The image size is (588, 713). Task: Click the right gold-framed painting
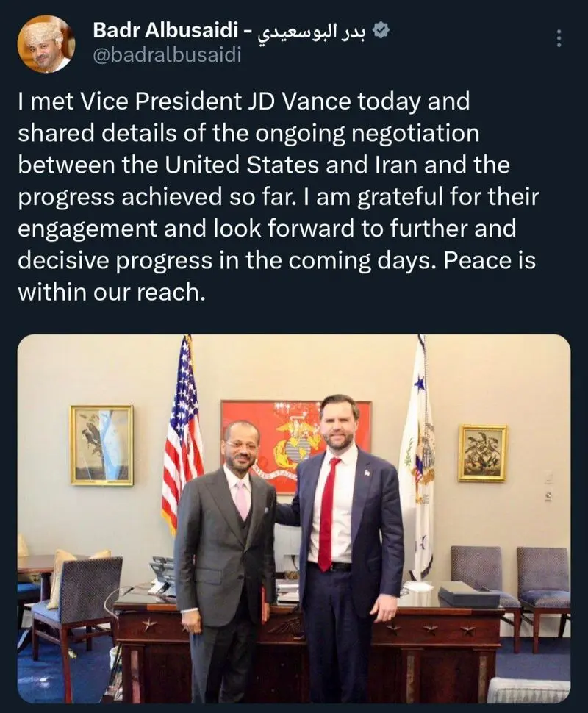tap(482, 453)
